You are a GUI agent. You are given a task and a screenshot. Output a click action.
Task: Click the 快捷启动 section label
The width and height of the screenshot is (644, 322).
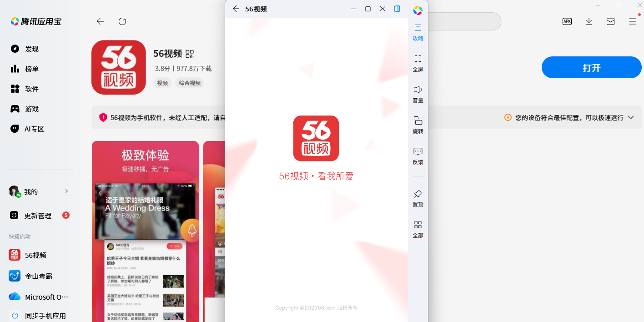(20, 236)
